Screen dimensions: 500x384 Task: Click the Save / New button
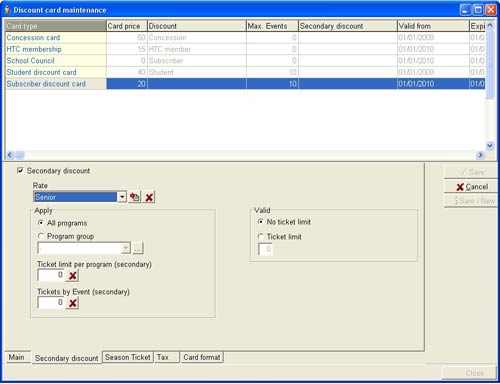tap(471, 201)
